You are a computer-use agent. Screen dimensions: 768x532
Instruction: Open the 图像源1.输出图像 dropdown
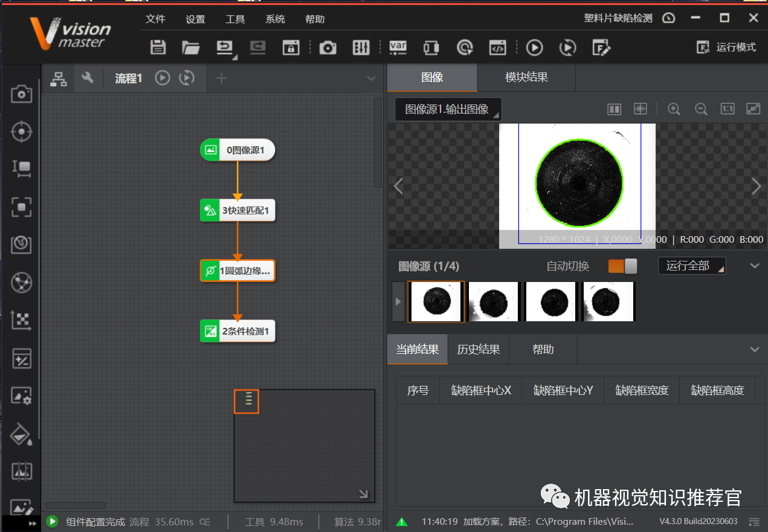[448, 109]
